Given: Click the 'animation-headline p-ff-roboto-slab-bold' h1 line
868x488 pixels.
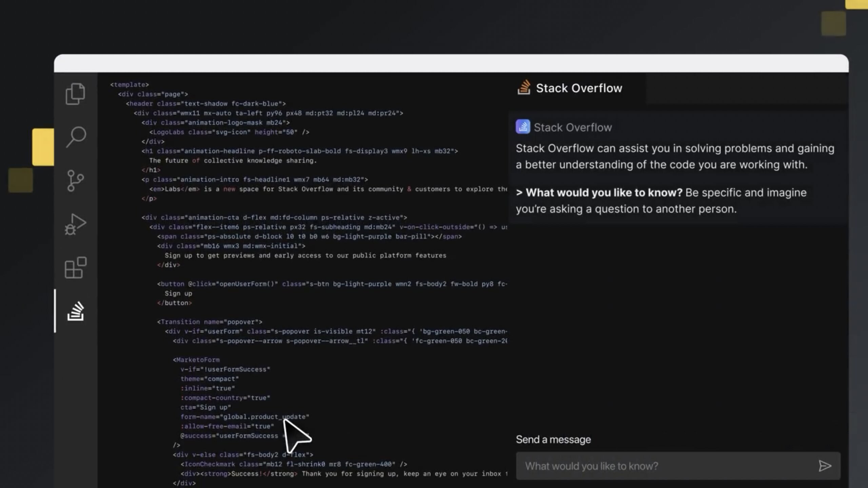Looking at the screenshot, I should tap(300, 151).
